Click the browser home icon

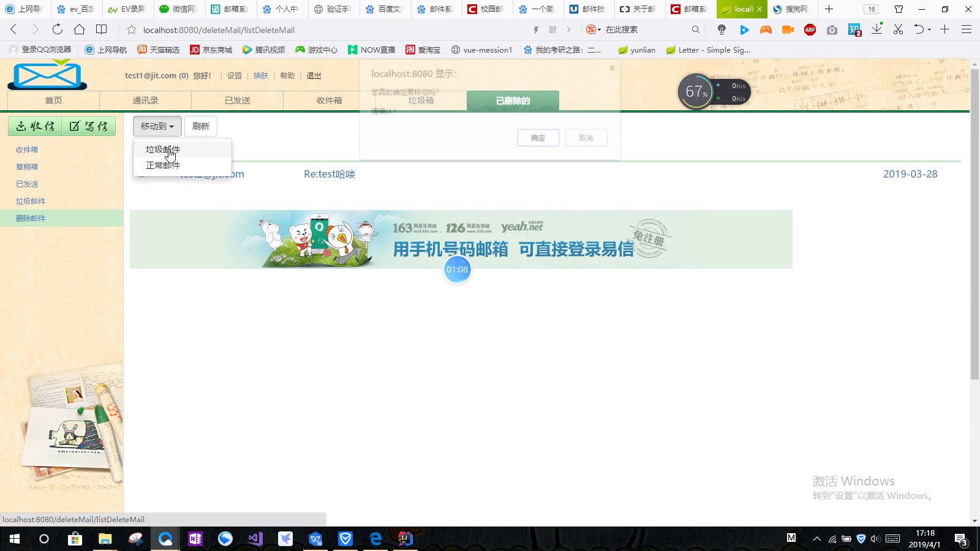[x=79, y=29]
